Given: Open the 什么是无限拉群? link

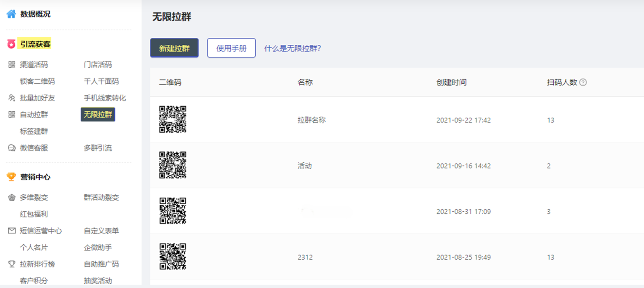Looking at the screenshot, I should 293,48.
